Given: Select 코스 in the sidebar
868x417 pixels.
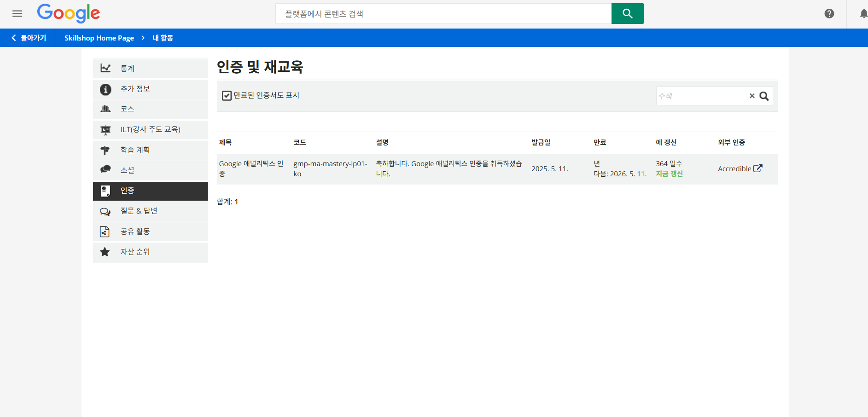Looking at the screenshot, I should click(151, 109).
